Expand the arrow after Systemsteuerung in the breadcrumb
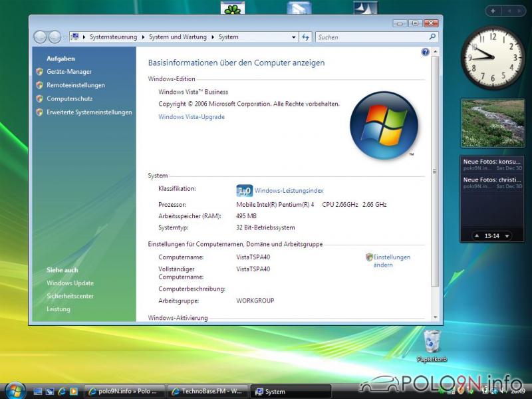532x399 pixels. [144, 37]
